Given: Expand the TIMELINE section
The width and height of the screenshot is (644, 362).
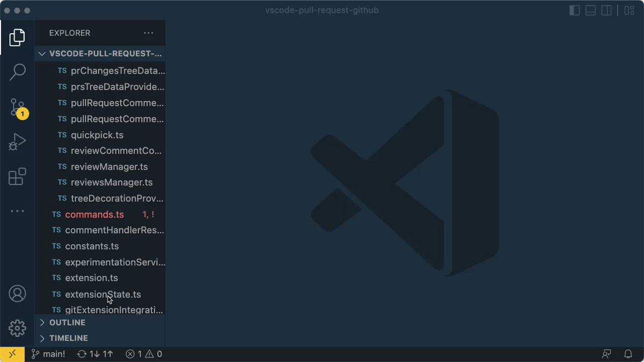Looking at the screenshot, I should pyautogui.click(x=100, y=338).
